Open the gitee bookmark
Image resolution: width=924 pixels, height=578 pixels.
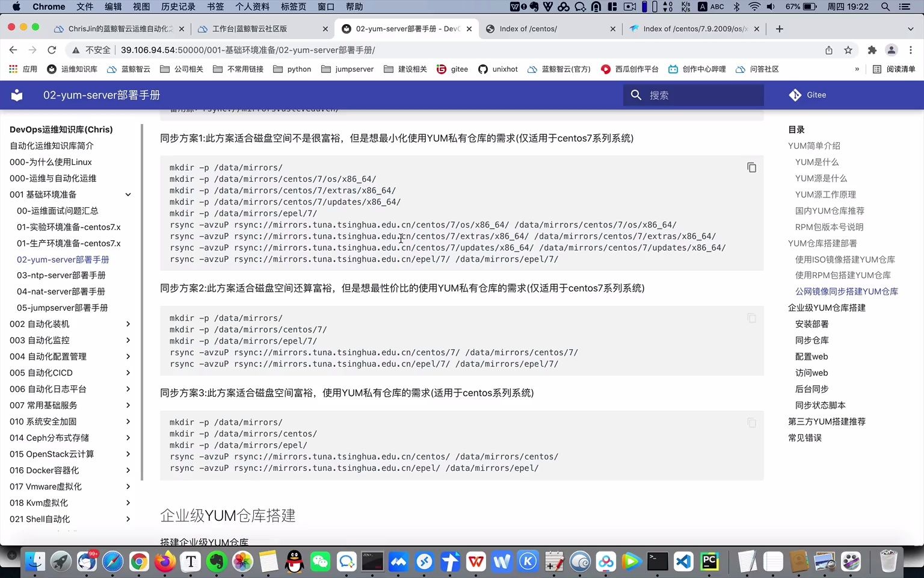(x=452, y=69)
